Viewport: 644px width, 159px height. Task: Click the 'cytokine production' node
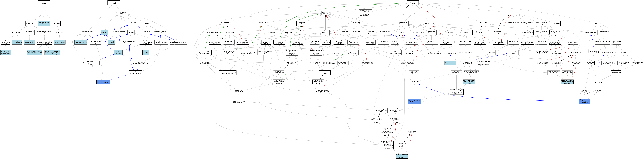pyautogui.click(x=575, y=53)
